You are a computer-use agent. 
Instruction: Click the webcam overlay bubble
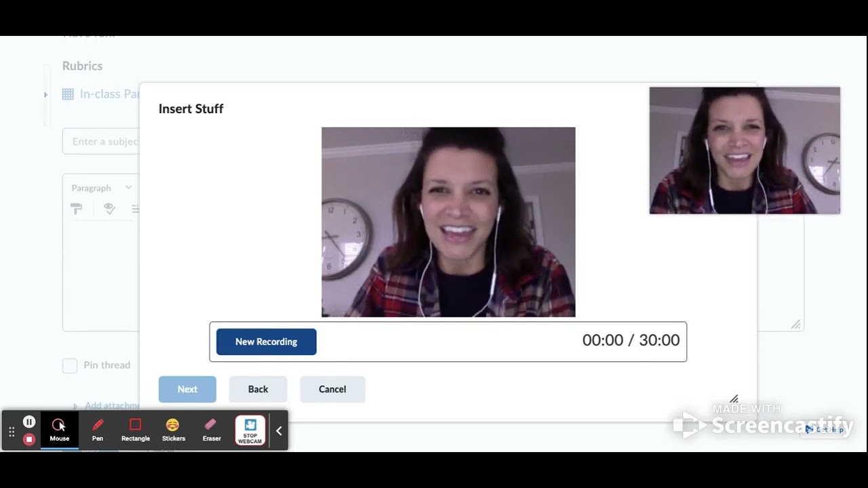[x=745, y=150]
